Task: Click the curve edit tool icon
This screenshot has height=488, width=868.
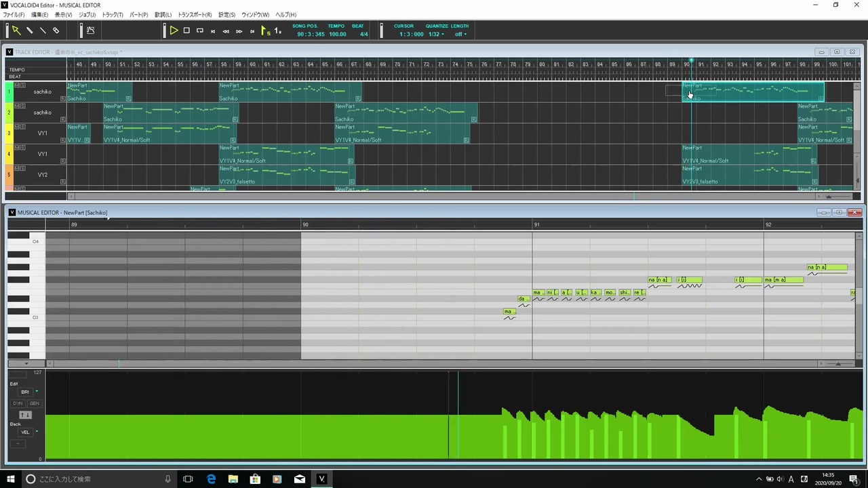Action: point(90,30)
